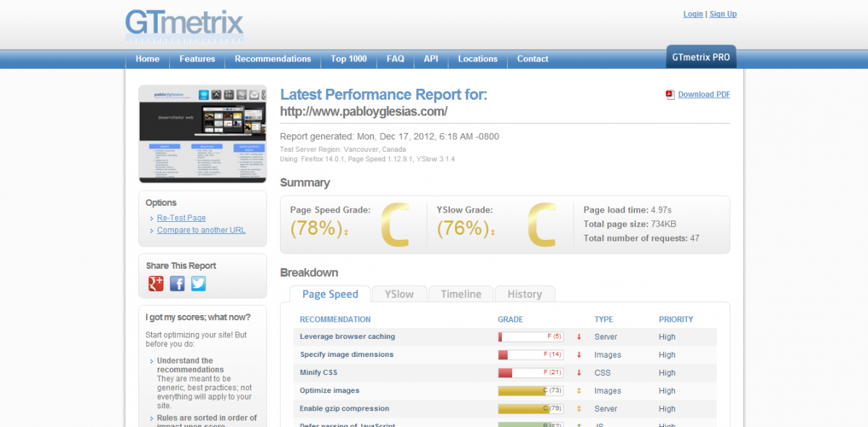Click orange arrow in Optimize images row
This screenshot has width=868, height=427.
click(x=579, y=391)
